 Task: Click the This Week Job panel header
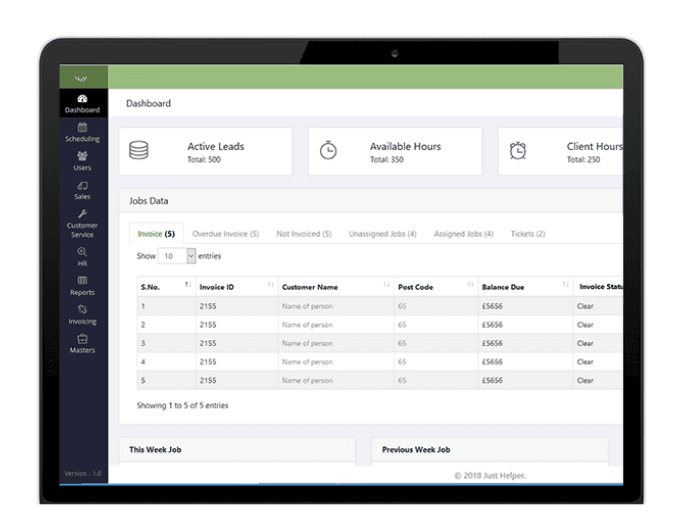pos(237,450)
